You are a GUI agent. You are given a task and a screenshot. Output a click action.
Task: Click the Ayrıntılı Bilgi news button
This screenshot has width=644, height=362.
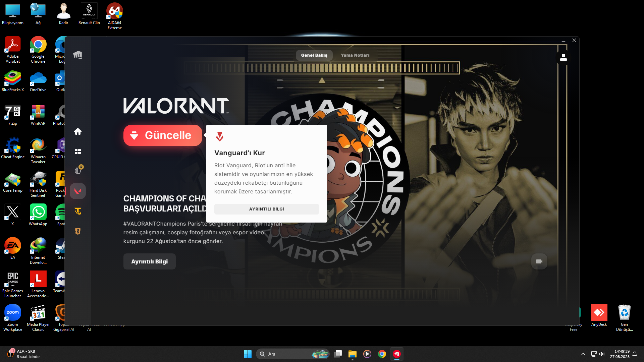click(x=150, y=261)
